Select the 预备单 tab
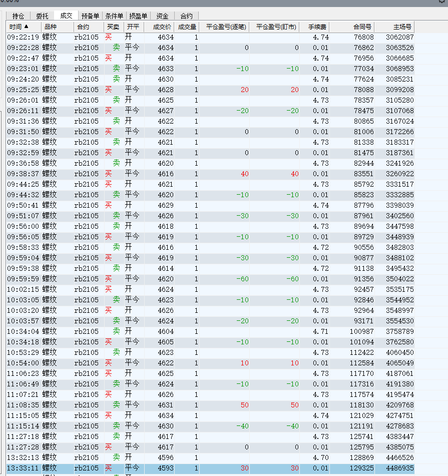This screenshot has width=448, height=476. coord(90,16)
